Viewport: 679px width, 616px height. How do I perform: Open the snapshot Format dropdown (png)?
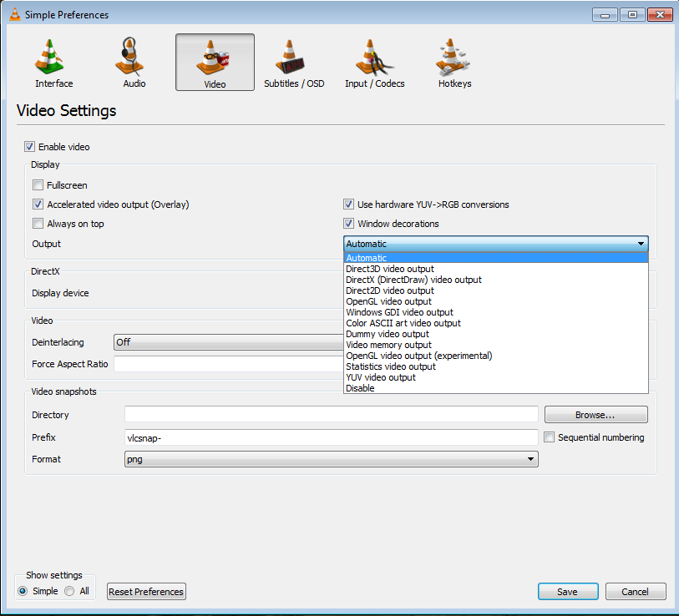click(332, 459)
